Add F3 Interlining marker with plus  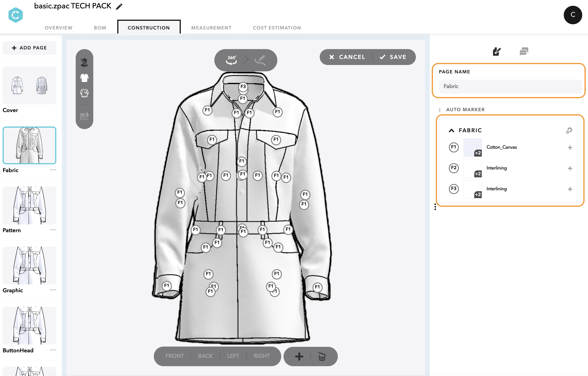click(570, 189)
